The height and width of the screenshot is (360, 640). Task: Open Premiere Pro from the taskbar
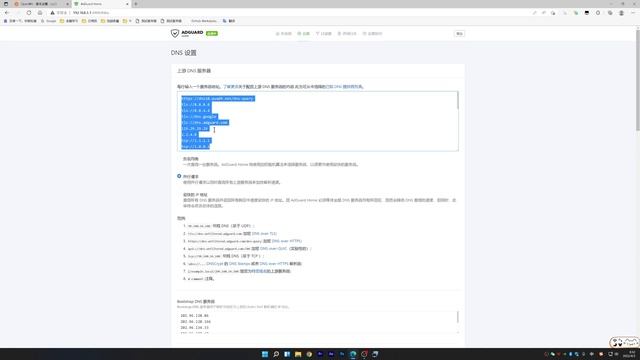(x=320, y=354)
